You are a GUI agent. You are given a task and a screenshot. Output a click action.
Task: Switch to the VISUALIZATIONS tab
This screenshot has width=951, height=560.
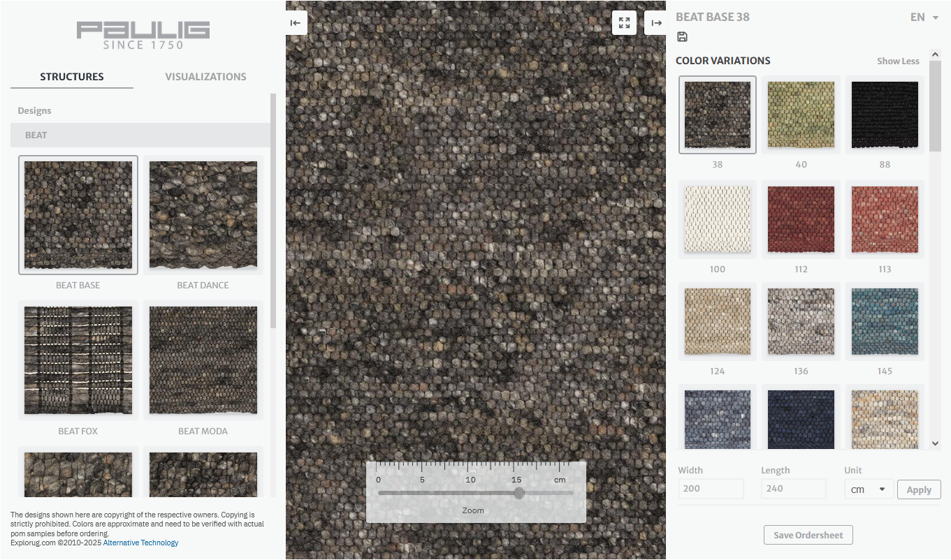[205, 77]
